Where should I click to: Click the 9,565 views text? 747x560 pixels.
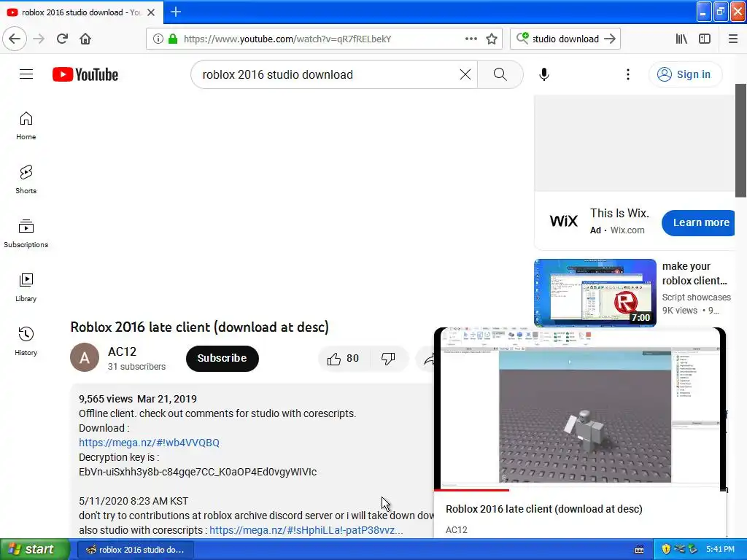106,399
